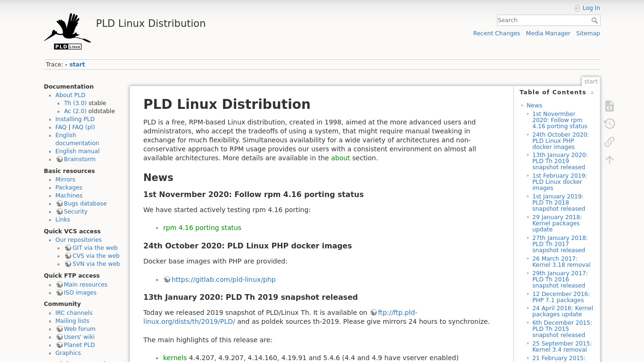Click globe icon beside Main resources
The image size is (644, 362).
(59, 285)
